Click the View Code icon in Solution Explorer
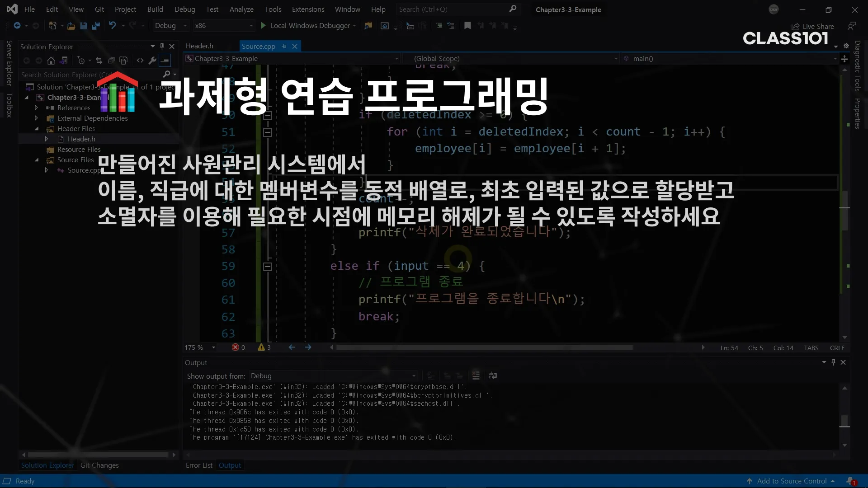 140,61
